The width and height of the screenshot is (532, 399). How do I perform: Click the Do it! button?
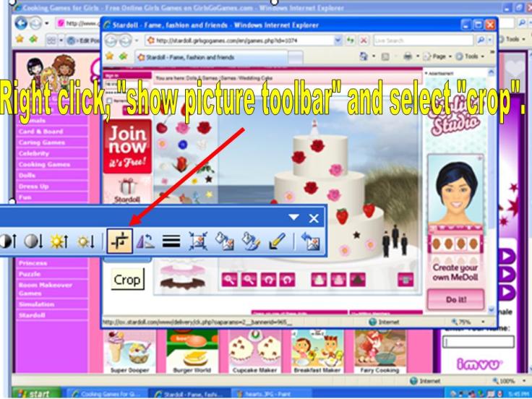tap(455, 299)
